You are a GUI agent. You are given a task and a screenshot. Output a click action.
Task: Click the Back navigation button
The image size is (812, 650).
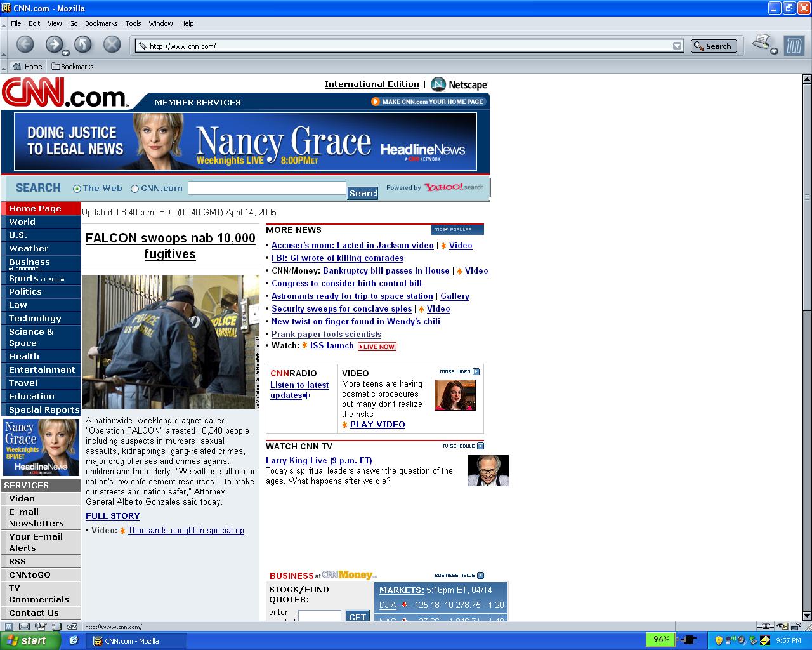(x=25, y=44)
